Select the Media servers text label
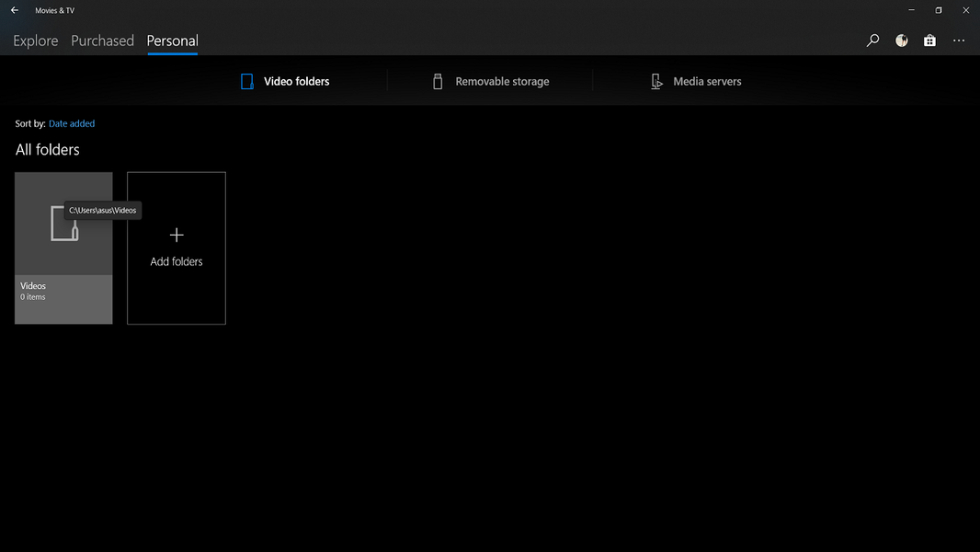980x552 pixels. click(x=708, y=81)
